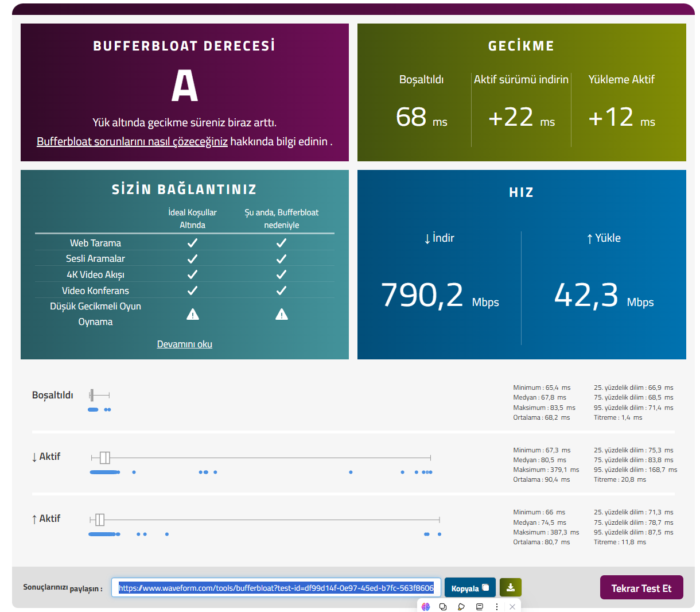Click the SİZİN BAĞLANTINIZ heading
Viewport: 700px width, 612px height.
pos(184,189)
